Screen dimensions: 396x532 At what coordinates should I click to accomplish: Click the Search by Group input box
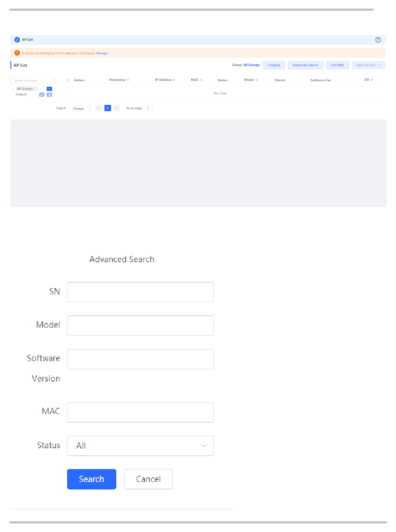click(33, 80)
